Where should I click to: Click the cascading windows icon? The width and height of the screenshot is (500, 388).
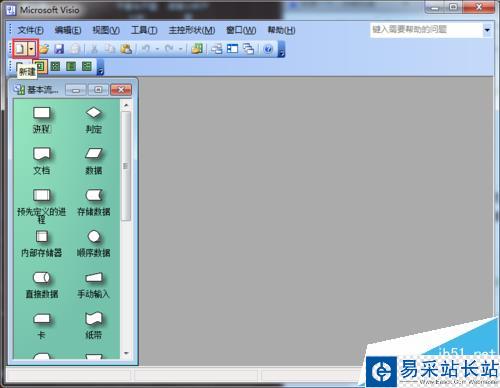(x=248, y=49)
